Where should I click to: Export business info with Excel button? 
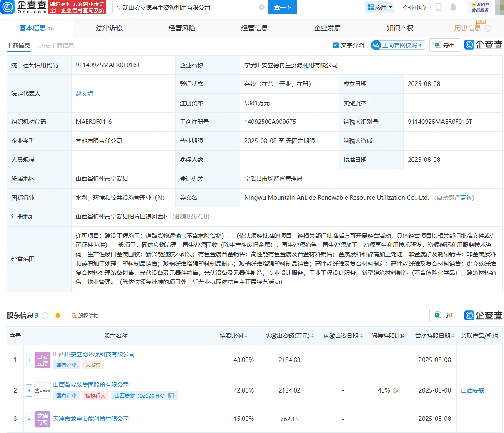pos(445,45)
